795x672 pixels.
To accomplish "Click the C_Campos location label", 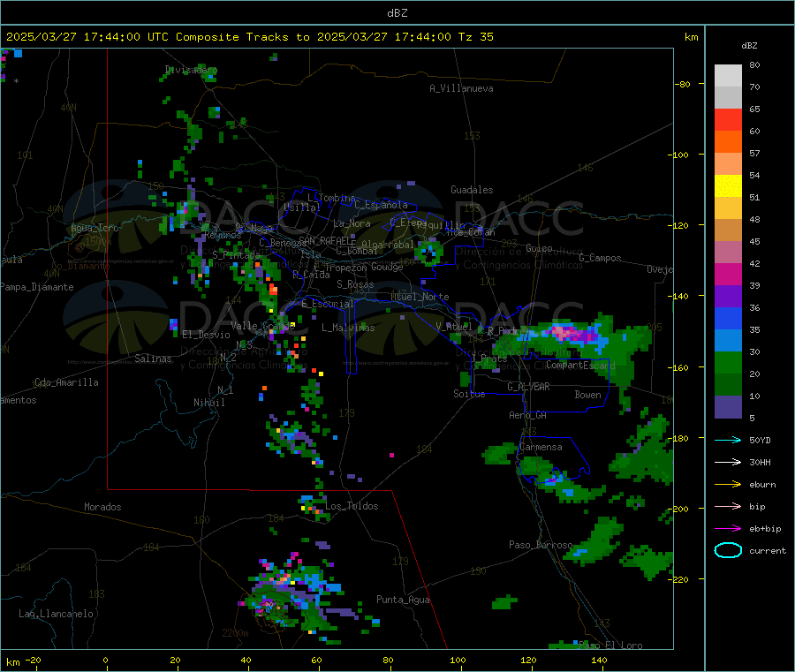I will (x=601, y=258).
